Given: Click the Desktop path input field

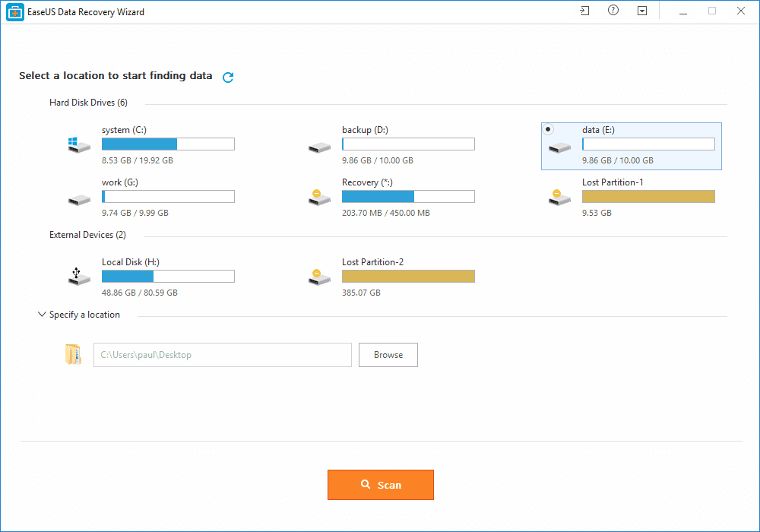Looking at the screenshot, I should (x=222, y=354).
